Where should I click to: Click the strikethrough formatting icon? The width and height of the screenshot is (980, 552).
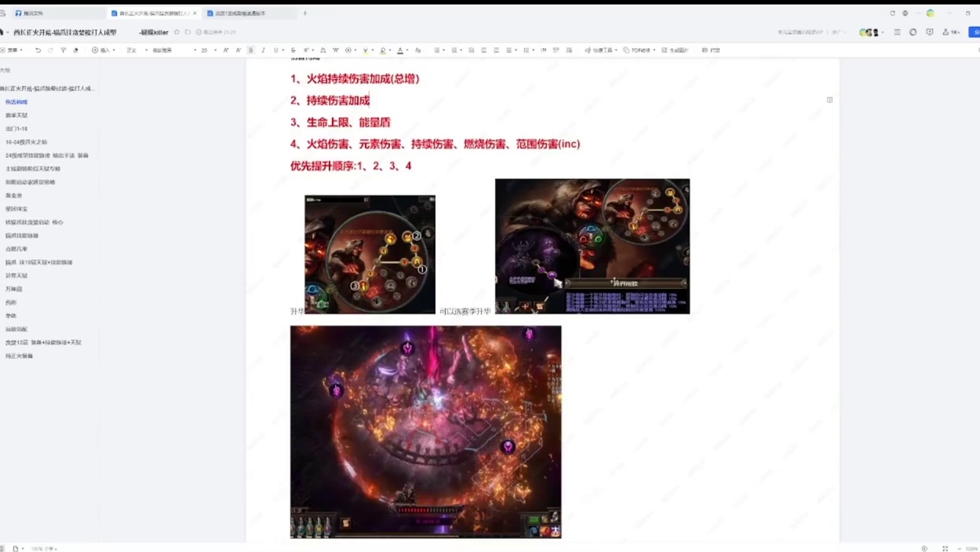[293, 50]
